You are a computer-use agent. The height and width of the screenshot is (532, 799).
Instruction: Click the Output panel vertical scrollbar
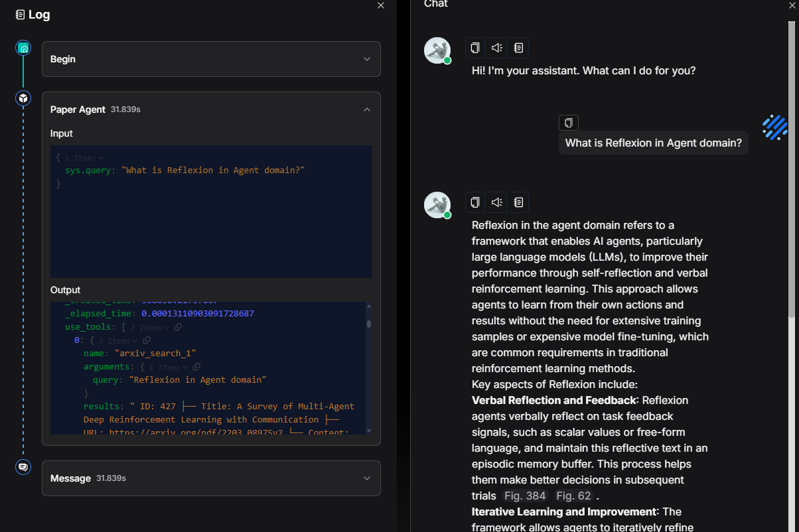(369, 324)
